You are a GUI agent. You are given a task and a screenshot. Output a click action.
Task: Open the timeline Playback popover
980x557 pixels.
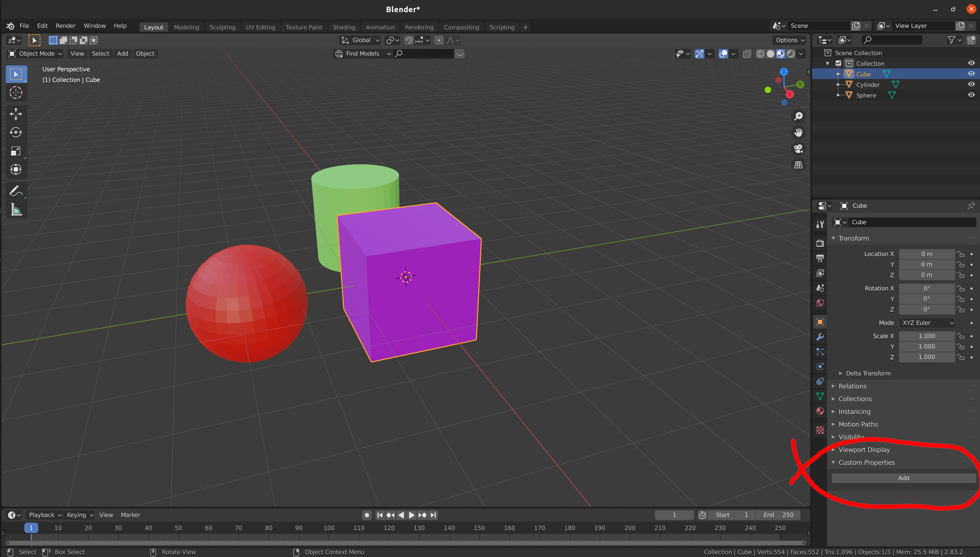pos(45,515)
